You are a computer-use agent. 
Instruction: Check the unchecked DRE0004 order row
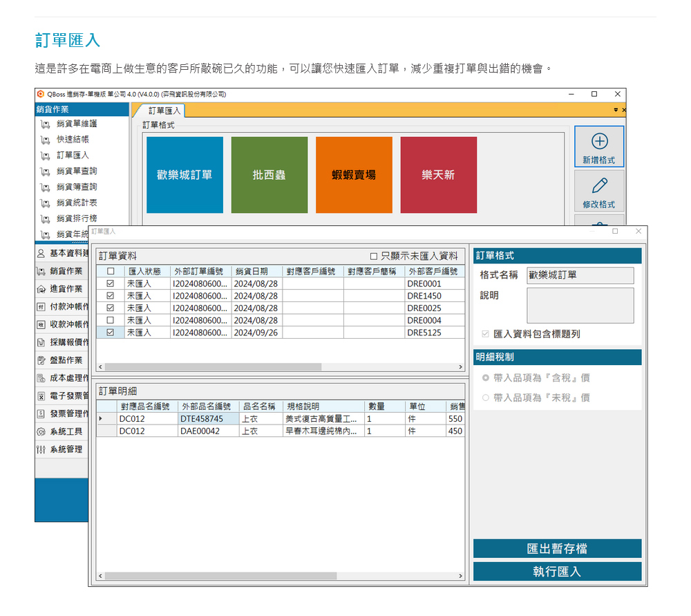click(x=111, y=321)
